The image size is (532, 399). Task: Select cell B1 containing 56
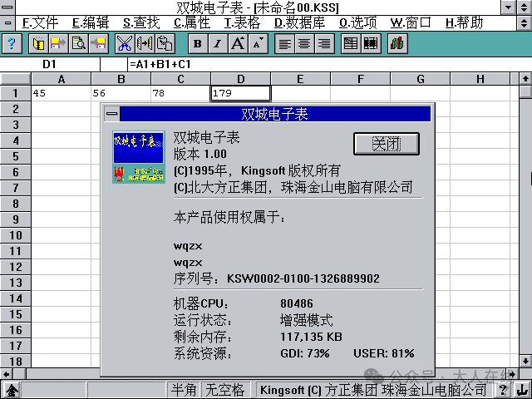(121, 93)
